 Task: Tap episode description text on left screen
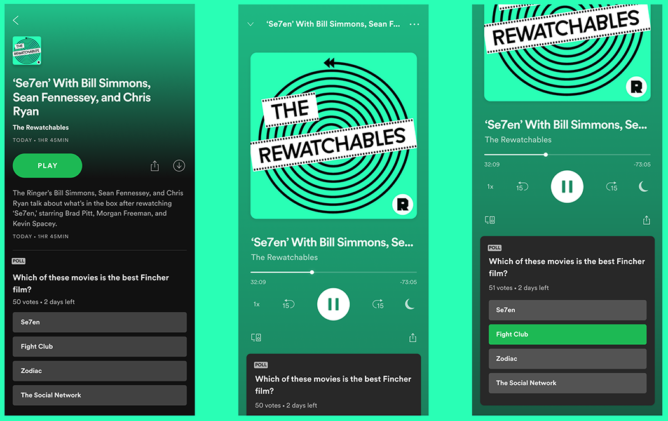(x=98, y=208)
